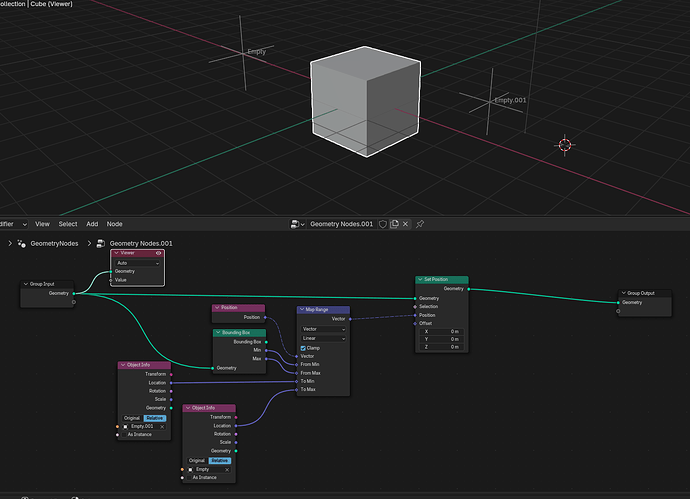
Task: Click the Group Input Geometry output socket
Action: 73,294
